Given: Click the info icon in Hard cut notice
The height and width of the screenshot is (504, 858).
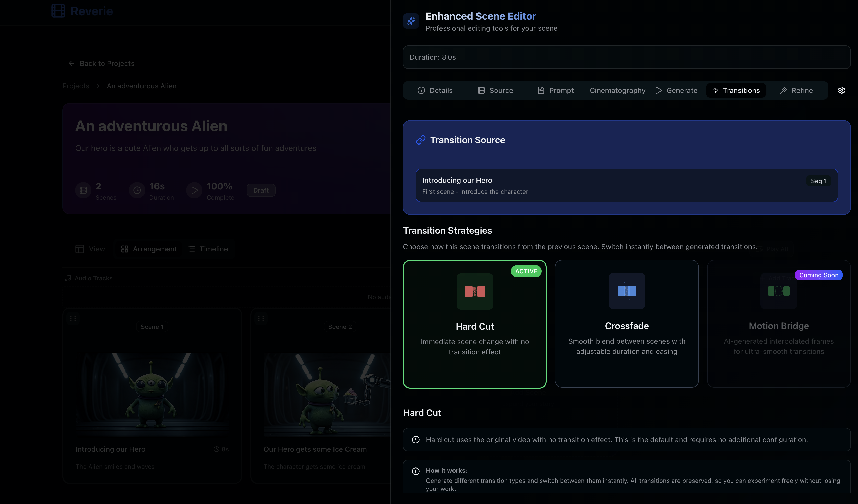Looking at the screenshot, I should pos(416,440).
